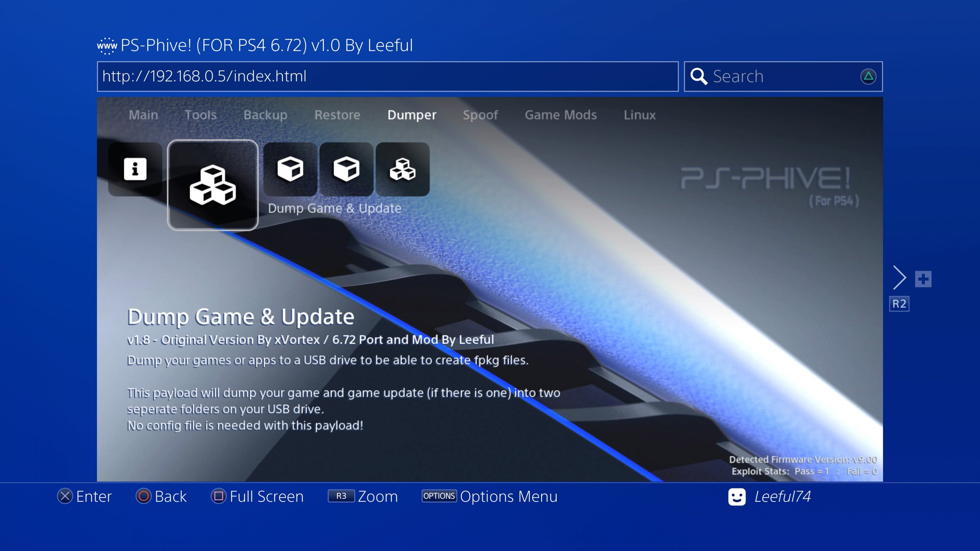Choose the second single-cube dumper payload tile

[x=346, y=169]
